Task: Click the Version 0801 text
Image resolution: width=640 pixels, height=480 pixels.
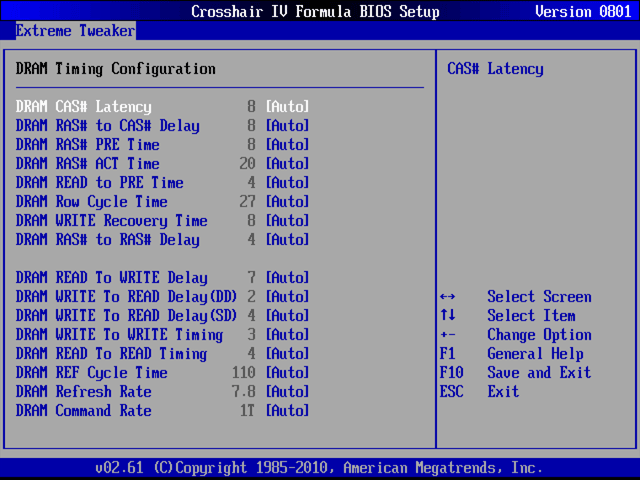Action: tap(583, 11)
